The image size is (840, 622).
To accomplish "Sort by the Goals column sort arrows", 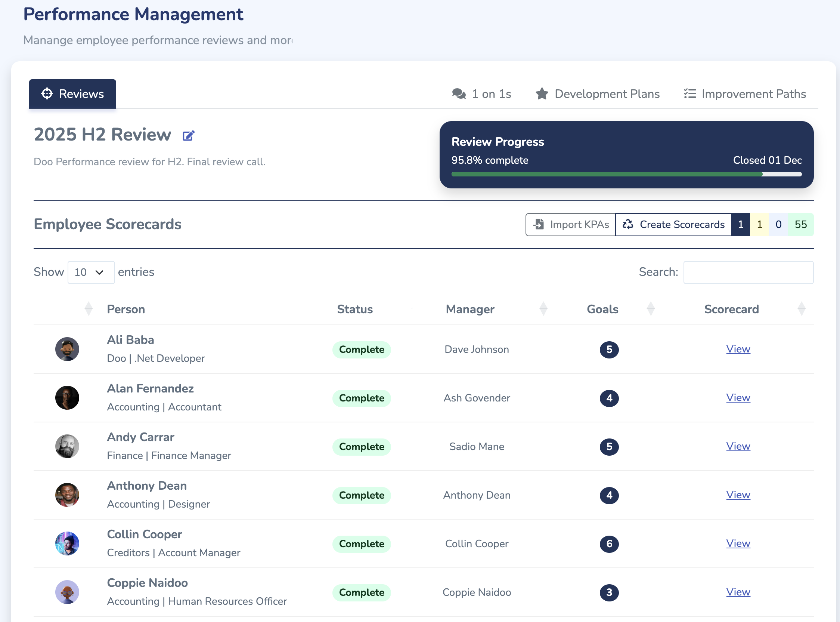I will coord(651,309).
